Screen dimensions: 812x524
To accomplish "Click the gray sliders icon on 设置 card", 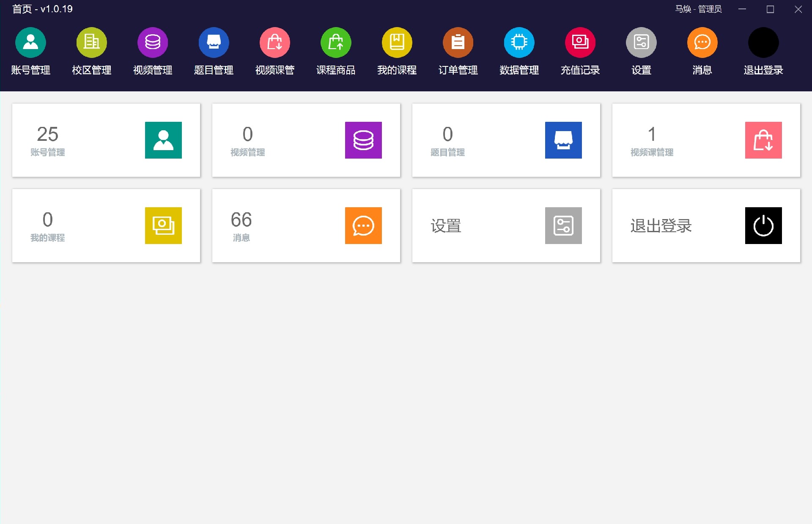I will coord(563,225).
